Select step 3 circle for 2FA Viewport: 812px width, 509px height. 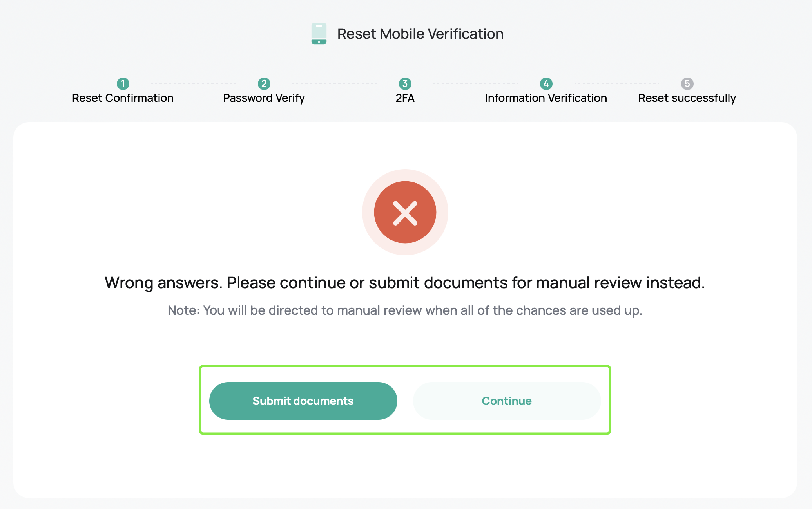(405, 83)
